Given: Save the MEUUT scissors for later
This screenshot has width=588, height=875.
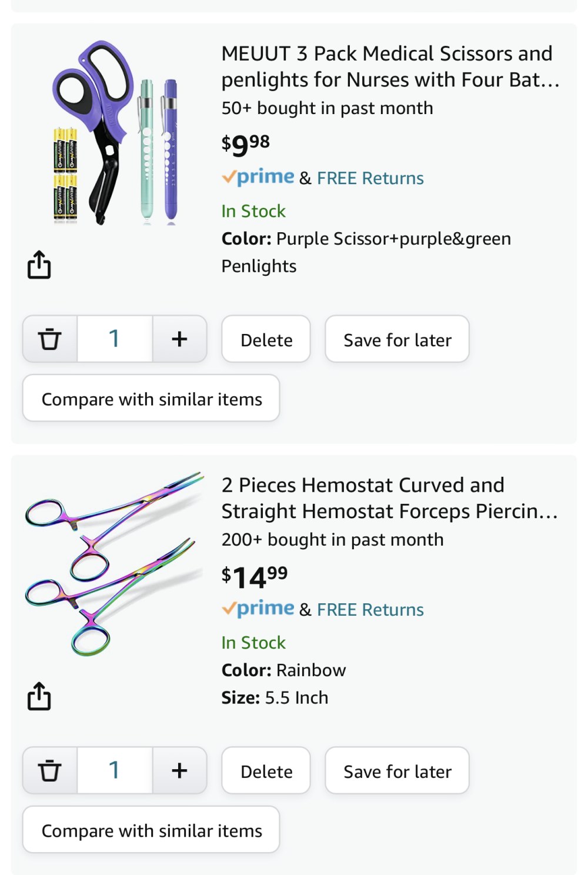Looking at the screenshot, I should 397,339.
